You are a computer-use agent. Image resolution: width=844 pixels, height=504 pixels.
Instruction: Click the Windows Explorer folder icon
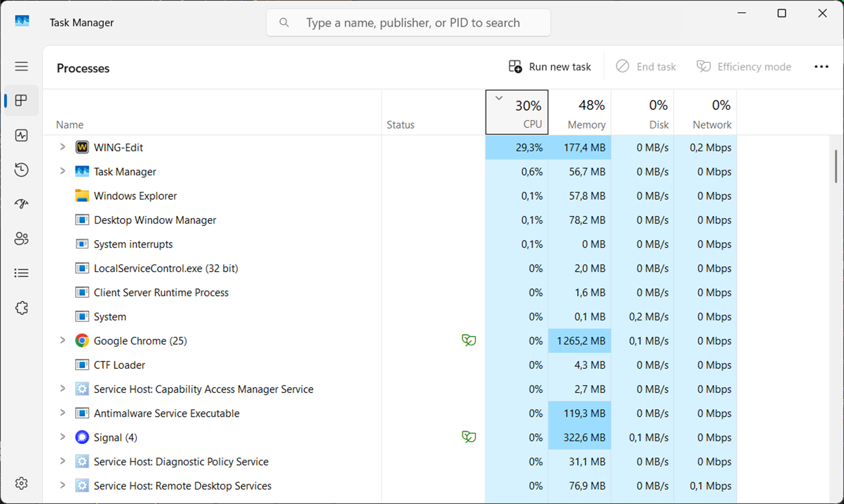(82, 195)
